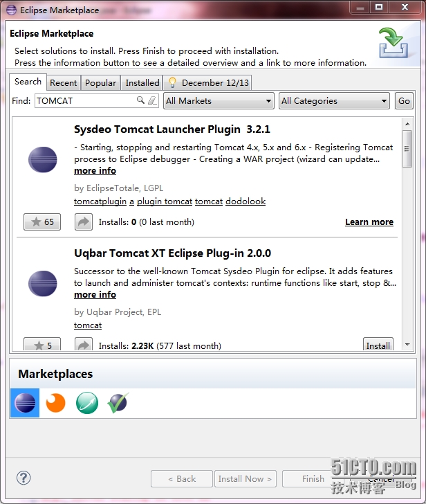
Task: Click the plugin tomcat tag link
Action: (x=165, y=201)
